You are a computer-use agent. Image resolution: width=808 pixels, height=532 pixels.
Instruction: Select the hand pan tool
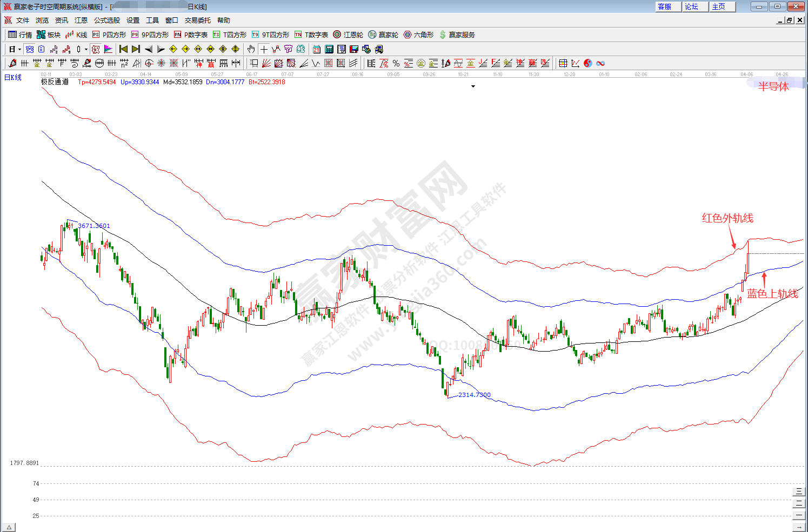tap(251, 49)
